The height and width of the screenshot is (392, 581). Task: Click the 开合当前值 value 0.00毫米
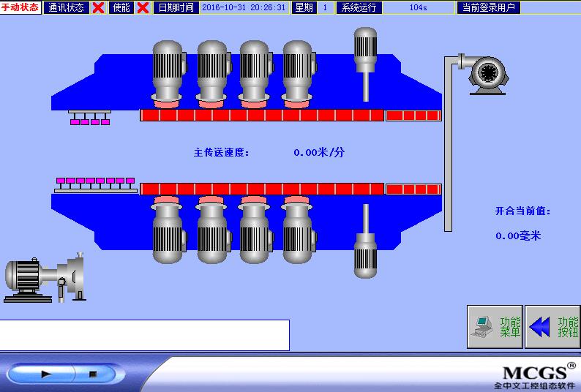518,236
